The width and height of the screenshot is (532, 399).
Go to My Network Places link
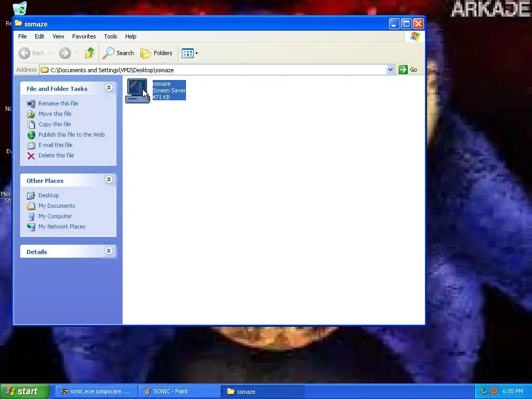(x=62, y=227)
